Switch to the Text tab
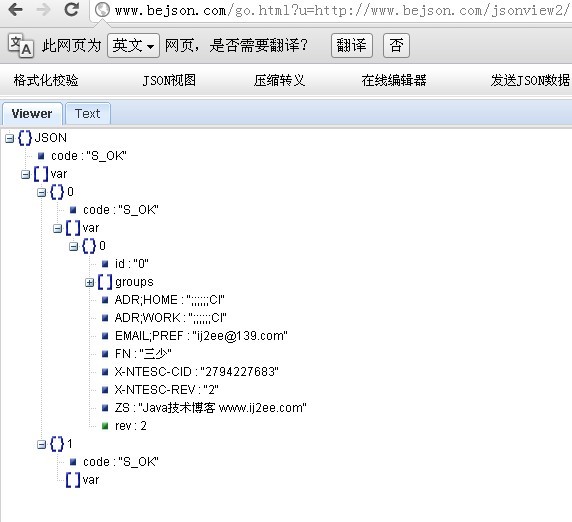Image resolution: width=572 pixels, height=522 pixels. 88,114
